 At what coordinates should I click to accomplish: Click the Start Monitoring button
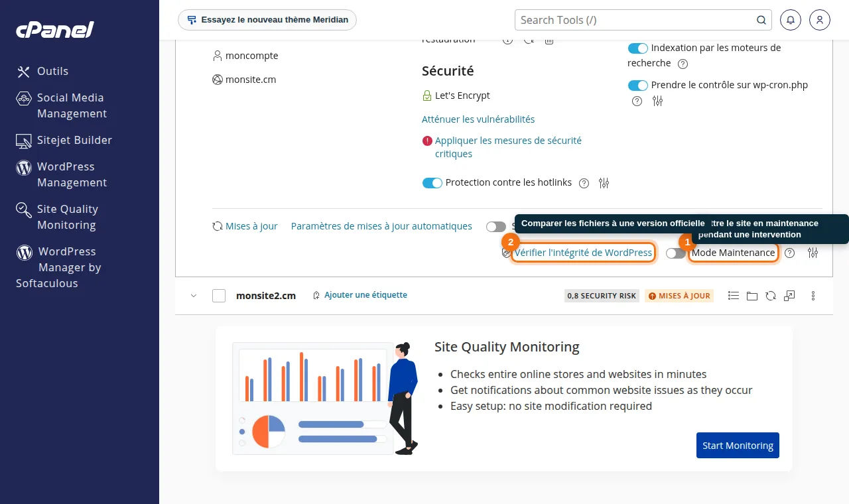[x=738, y=445]
